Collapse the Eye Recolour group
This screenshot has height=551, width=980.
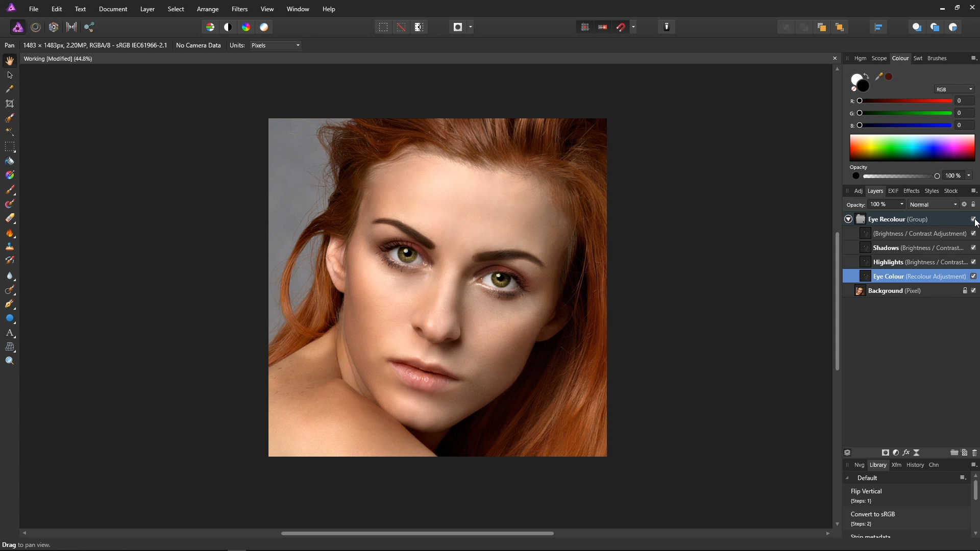tap(848, 219)
